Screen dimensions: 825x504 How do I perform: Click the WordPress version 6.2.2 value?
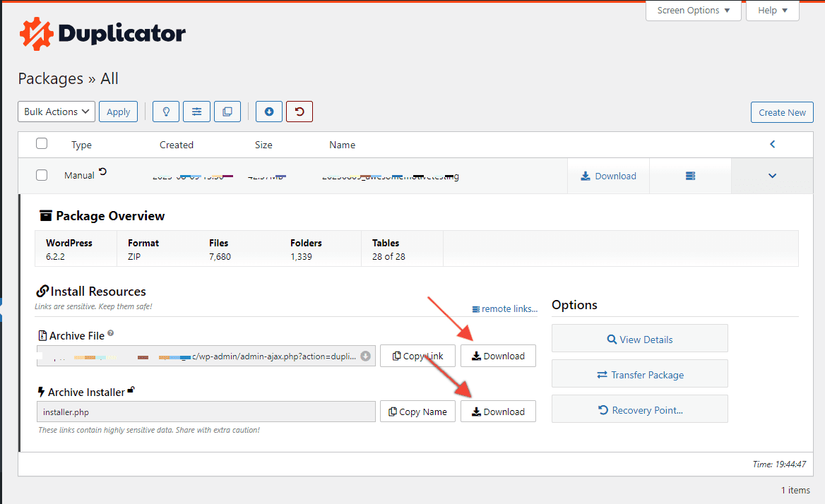point(55,256)
